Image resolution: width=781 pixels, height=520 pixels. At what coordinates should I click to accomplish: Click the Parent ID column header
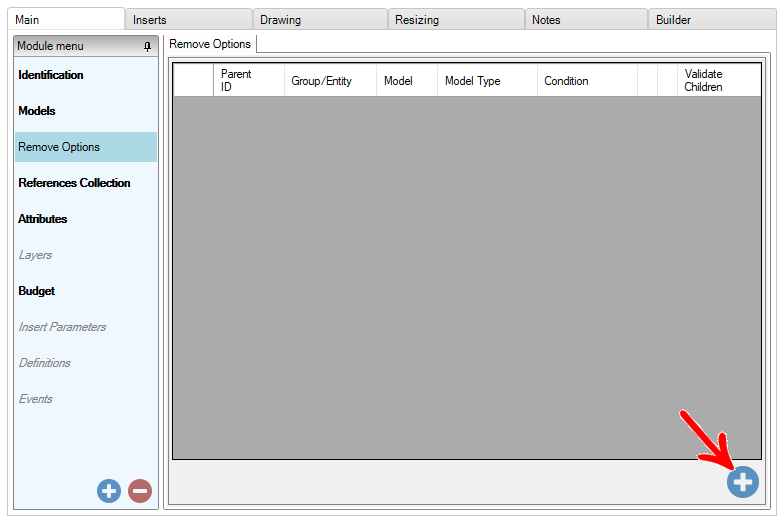tap(249, 80)
